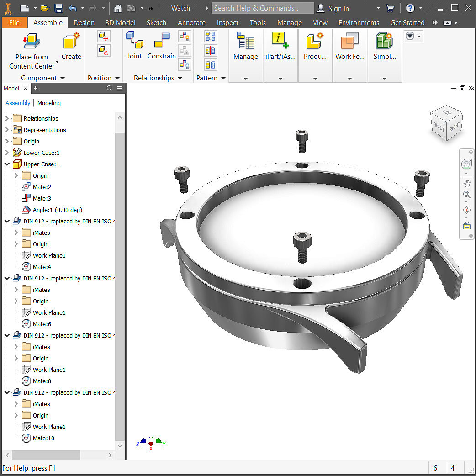Click Place from Content Center icon
The height and width of the screenshot is (476, 476).
pos(32,42)
